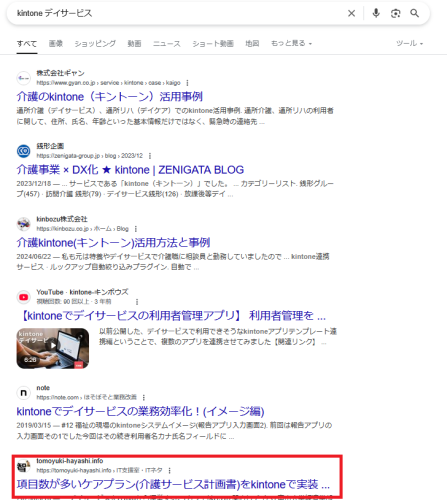Switch to the 画像 tab

(x=56, y=43)
